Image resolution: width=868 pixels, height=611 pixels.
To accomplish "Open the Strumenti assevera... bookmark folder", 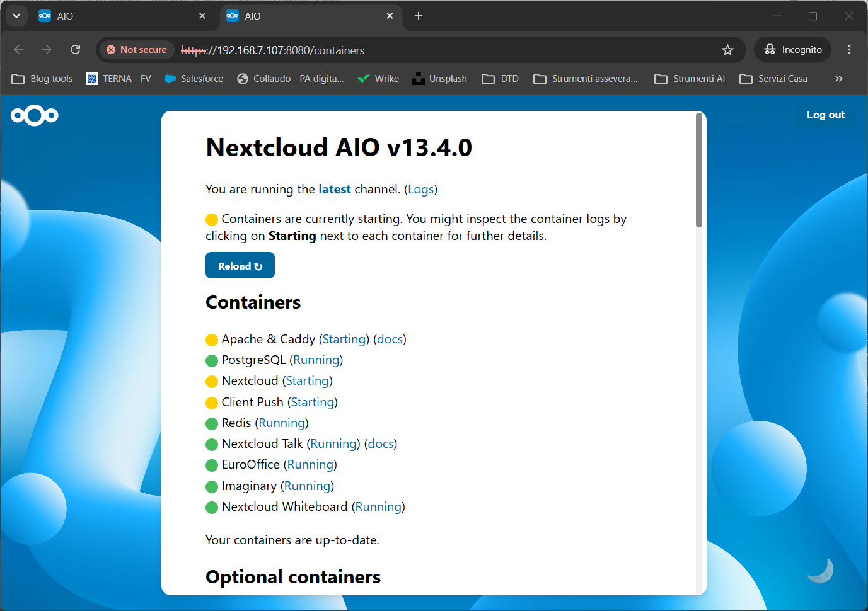I will (x=586, y=79).
